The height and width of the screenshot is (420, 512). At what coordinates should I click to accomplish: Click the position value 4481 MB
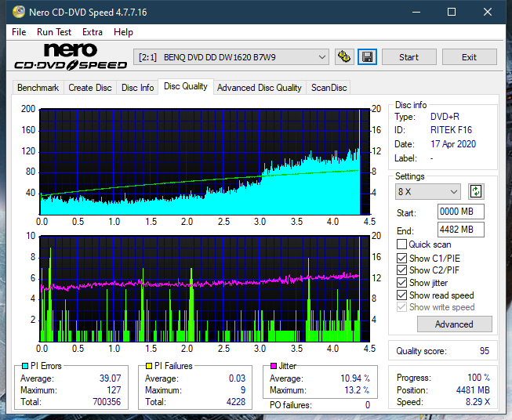click(x=473, y=390)
